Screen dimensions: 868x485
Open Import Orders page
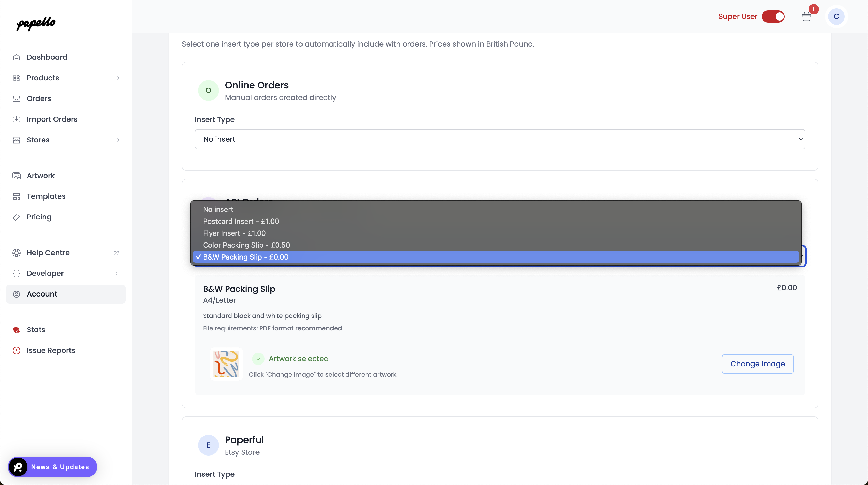(x=66, y=119)
